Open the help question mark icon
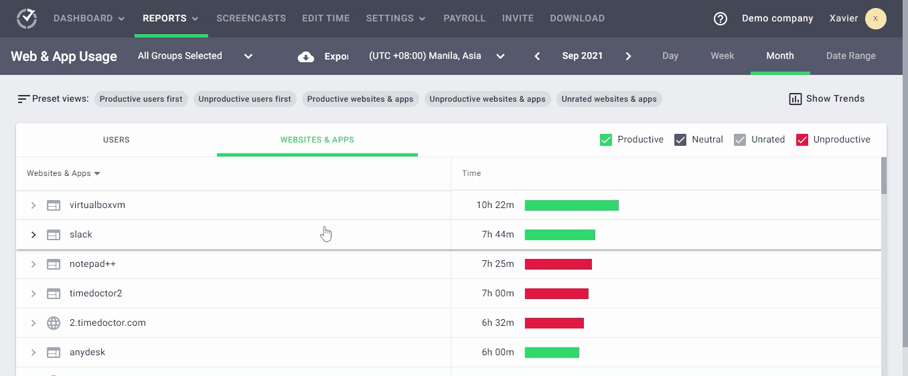Image resolution: width=908 pixels, height=376 pixels. (x=720, y=19)
